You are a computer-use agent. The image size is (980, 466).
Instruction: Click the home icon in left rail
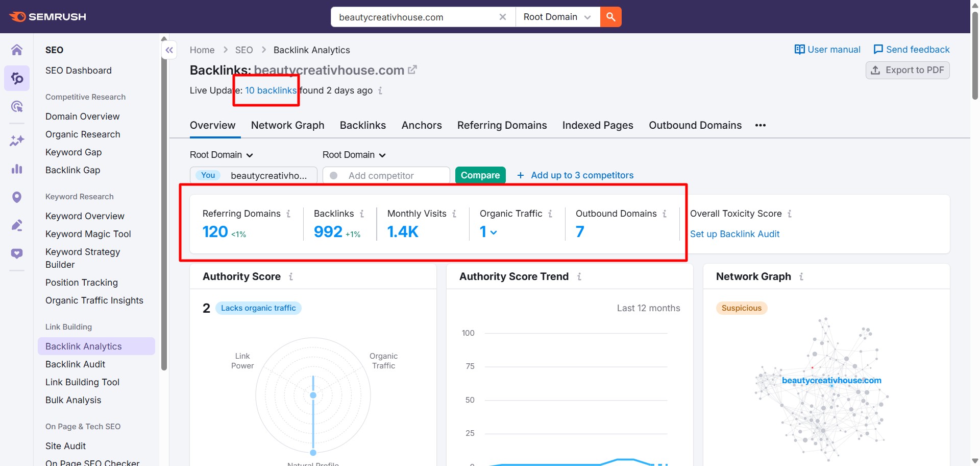coord(17,50)
